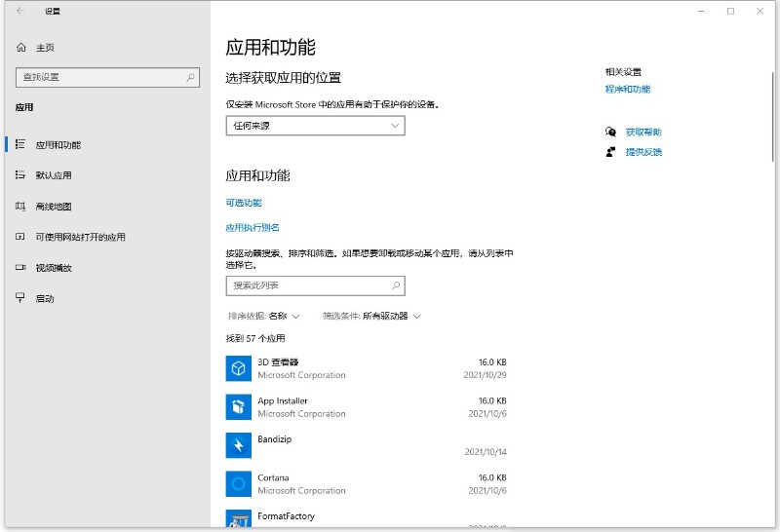Image resolution: width=780 pixels, height=532 pixels.
Task: Open 程序和功能 related settings link
Action: 627,90
